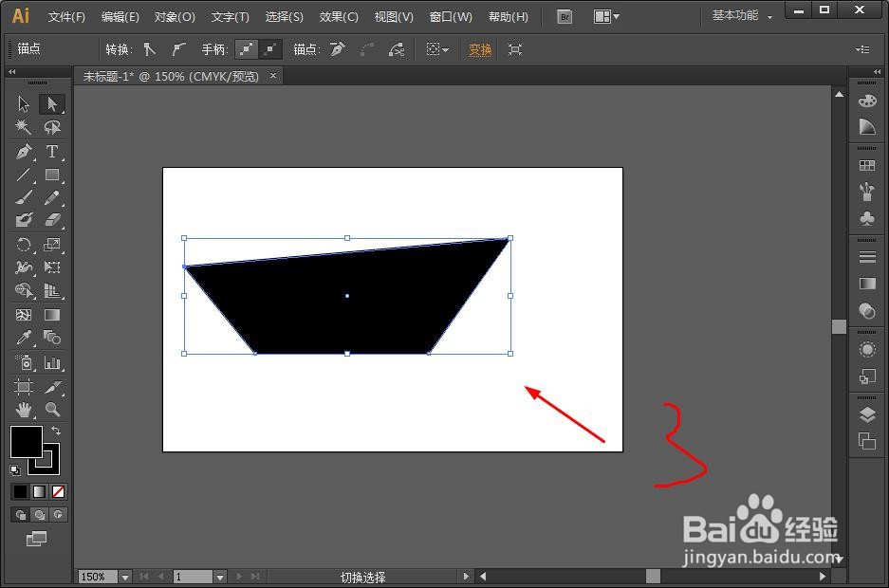Select the Direct Selection tool
Viewport: 889px width, 588px height.
(x=51, y=104)
